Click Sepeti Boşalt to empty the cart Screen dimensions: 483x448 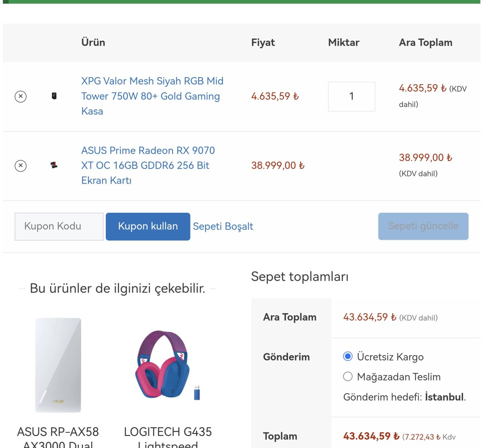[223, 226]
